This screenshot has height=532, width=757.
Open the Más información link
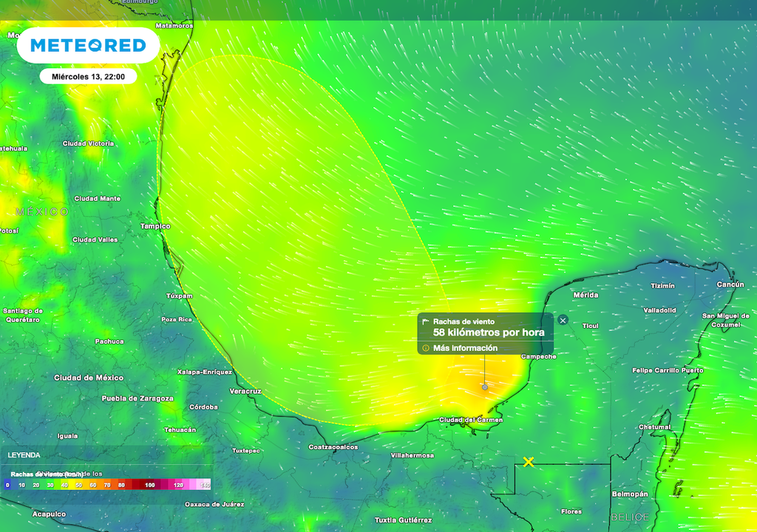pyautogui.click(x=465, y=348)
